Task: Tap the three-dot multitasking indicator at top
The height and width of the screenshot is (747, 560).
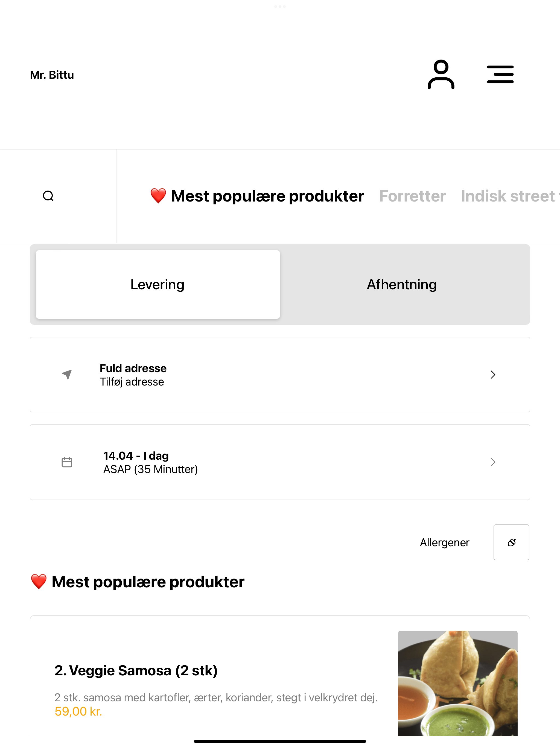Action: tap(280, 6)
